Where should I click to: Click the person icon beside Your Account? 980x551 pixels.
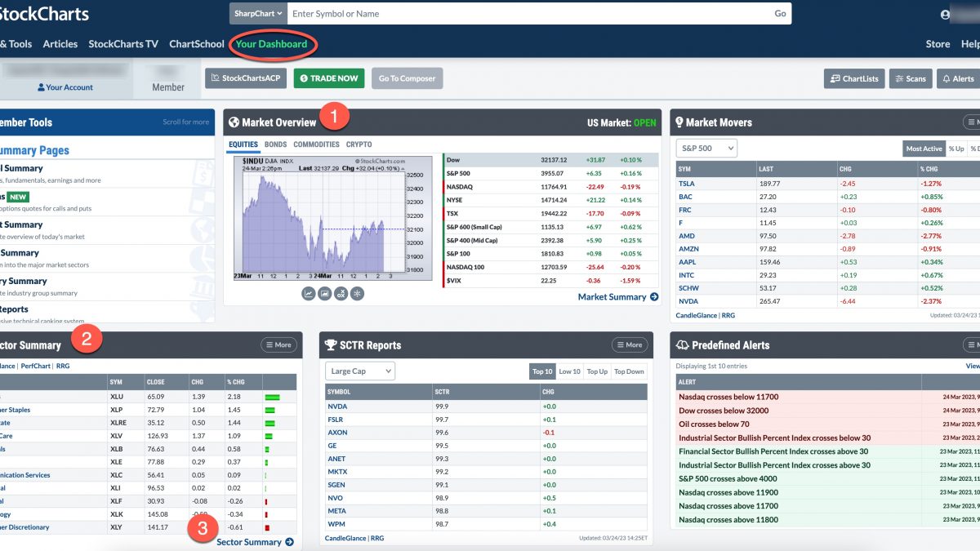pyautogui.click(x=41, y=87)
